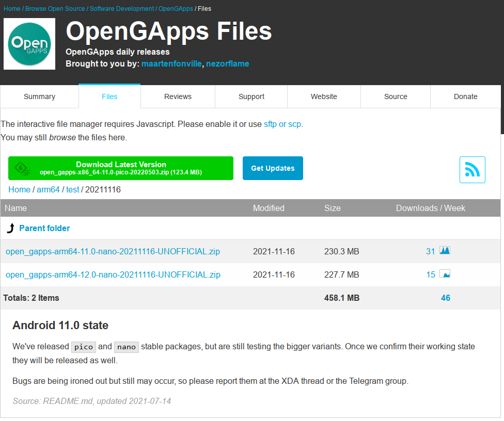The image size is (504, 421).
Task: Select the 230.3 MB size cell
Action: (x=342, y=251)
